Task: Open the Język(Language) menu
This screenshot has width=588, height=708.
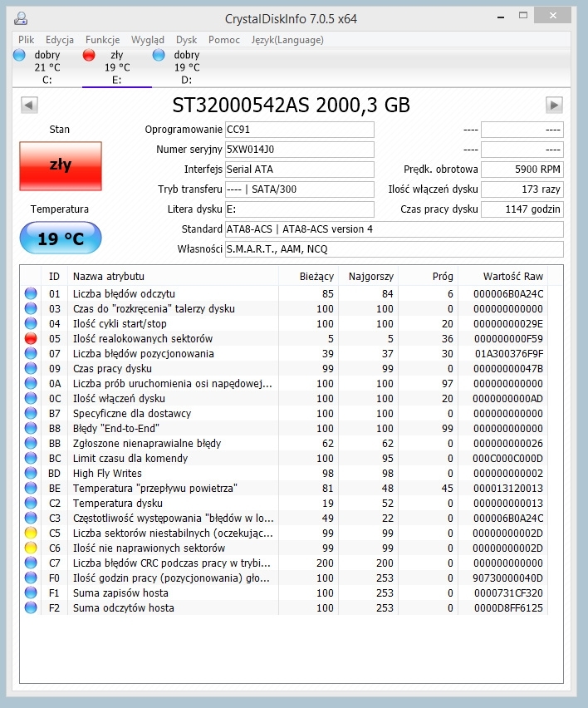Action: tap(287, 40)
